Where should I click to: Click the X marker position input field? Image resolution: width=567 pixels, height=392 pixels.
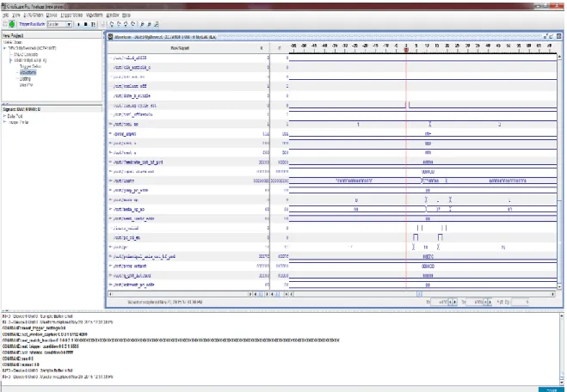(440, 302)
